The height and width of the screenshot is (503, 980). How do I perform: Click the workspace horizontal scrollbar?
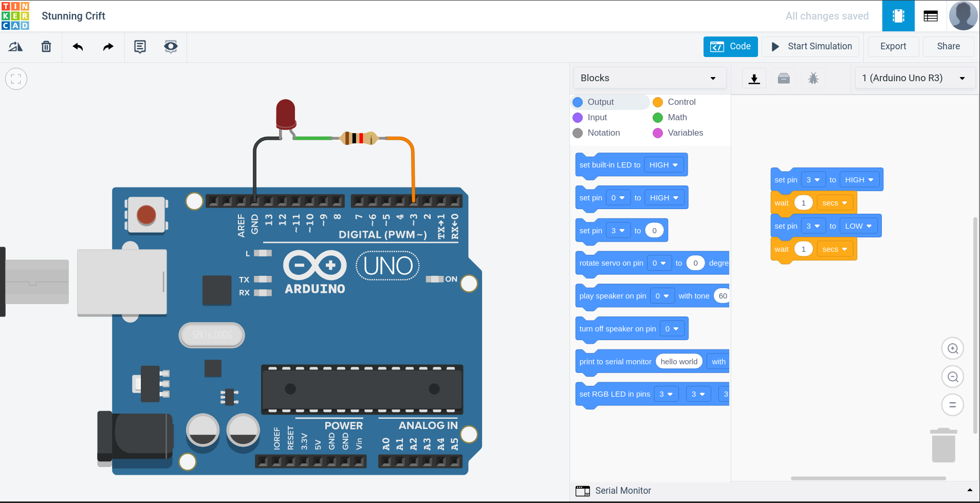pyautogui.click(x=868, y=478)
